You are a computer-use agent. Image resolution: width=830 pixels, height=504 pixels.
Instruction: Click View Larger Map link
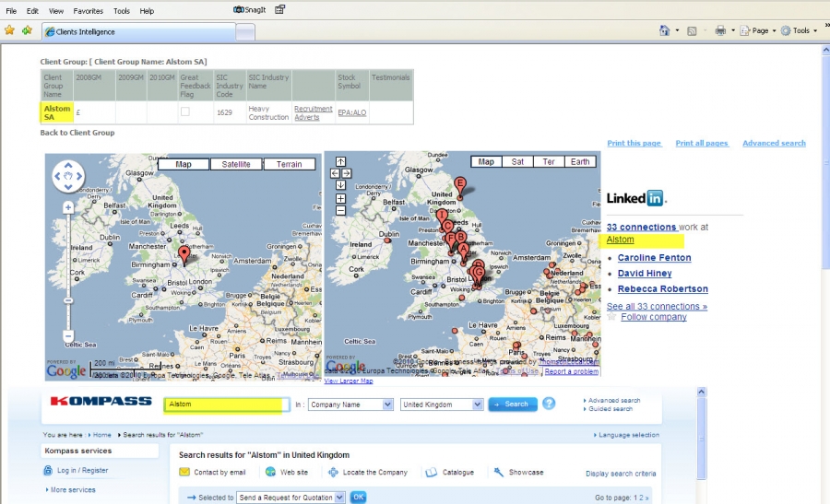point(349,381)
